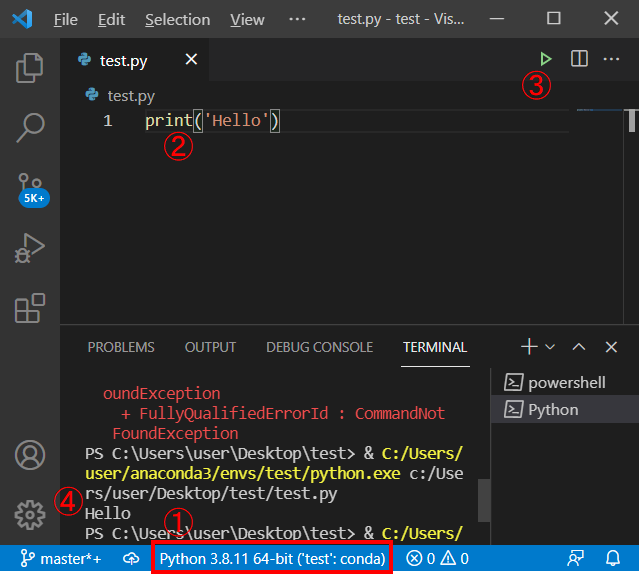Select the powershell terminal instance
This screenshot has width=640, height=575.
click(566, 383)
